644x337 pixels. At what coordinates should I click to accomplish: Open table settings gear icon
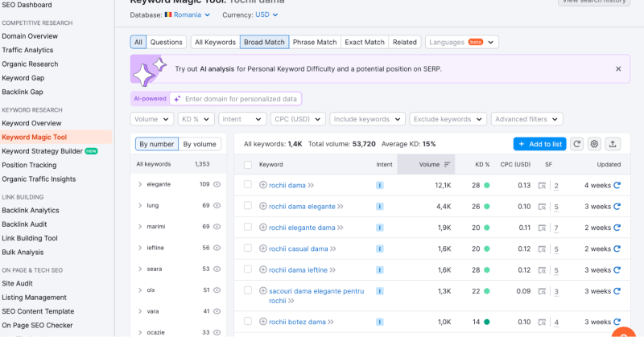click(595, 144)
